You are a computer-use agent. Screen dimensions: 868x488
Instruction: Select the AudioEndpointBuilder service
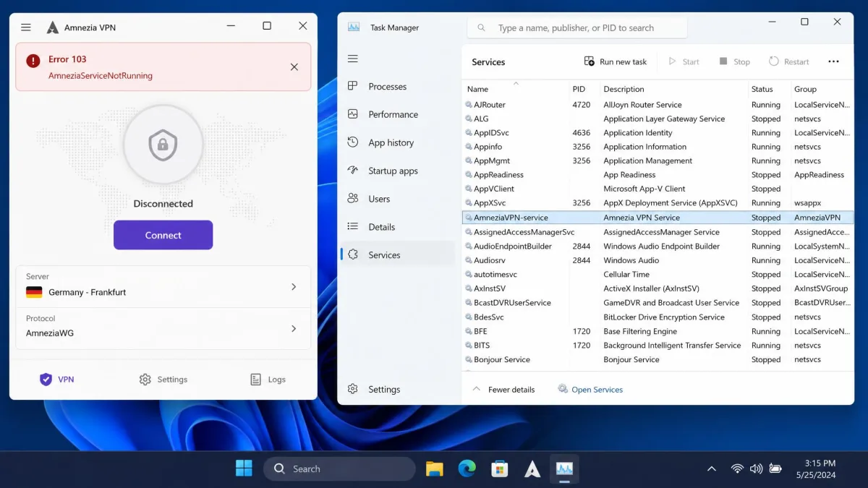(x=658, y=247)
